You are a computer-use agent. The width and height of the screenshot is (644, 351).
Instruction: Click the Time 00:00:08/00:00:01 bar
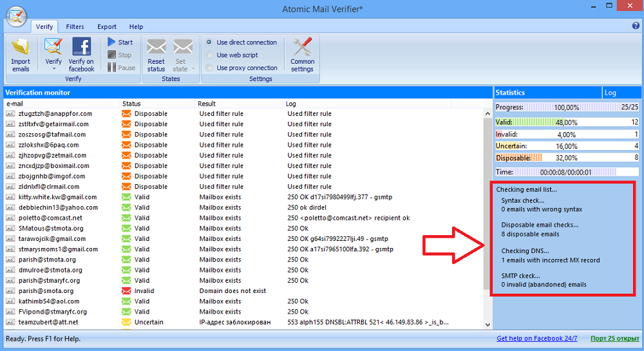[x=567, y=172]
